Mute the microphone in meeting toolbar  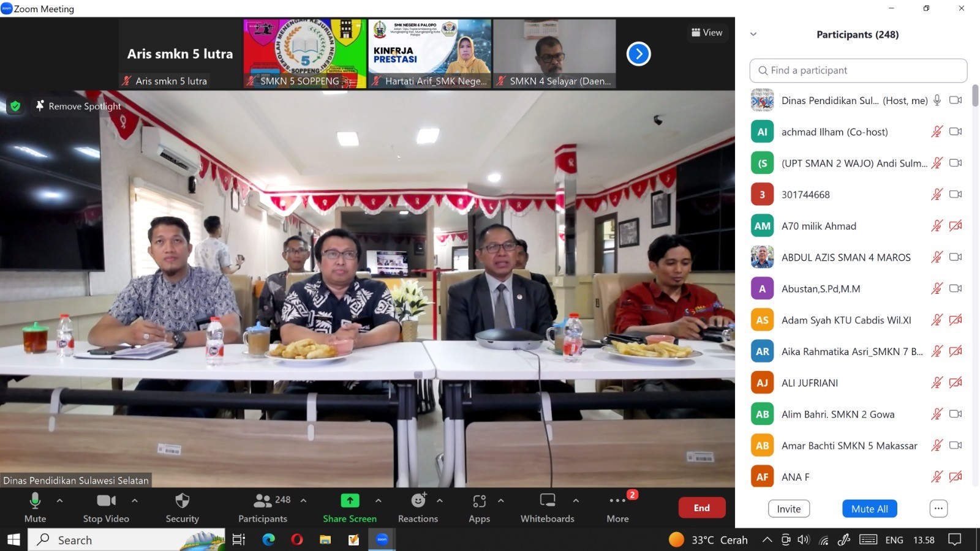point(35,501)
